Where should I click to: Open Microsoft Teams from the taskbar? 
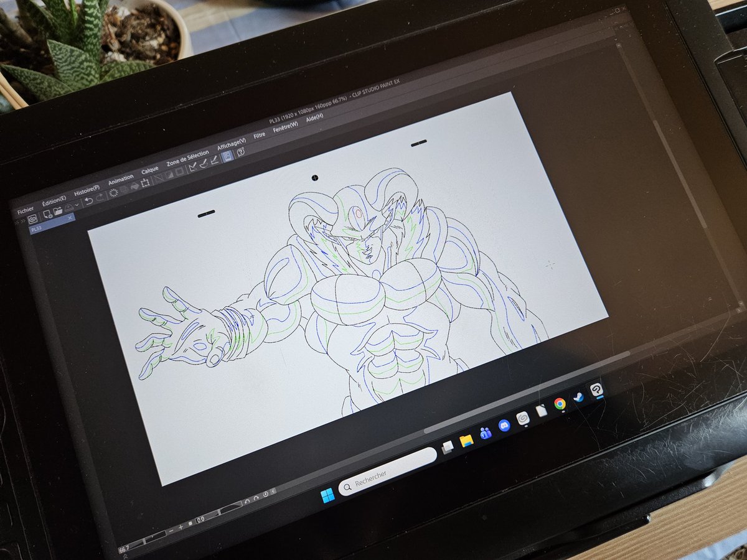[x=486, y=432]
